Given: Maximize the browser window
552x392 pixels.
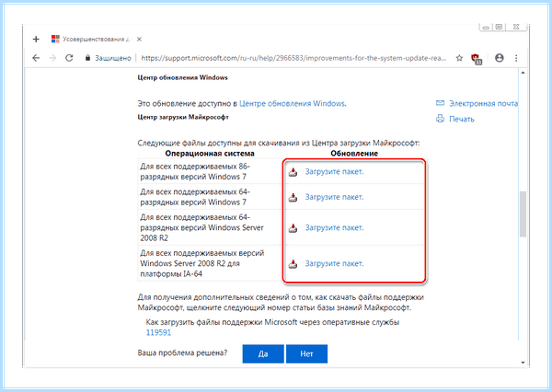Looking at the screenshot, I should pyautogui.click(x=499, y=27).
